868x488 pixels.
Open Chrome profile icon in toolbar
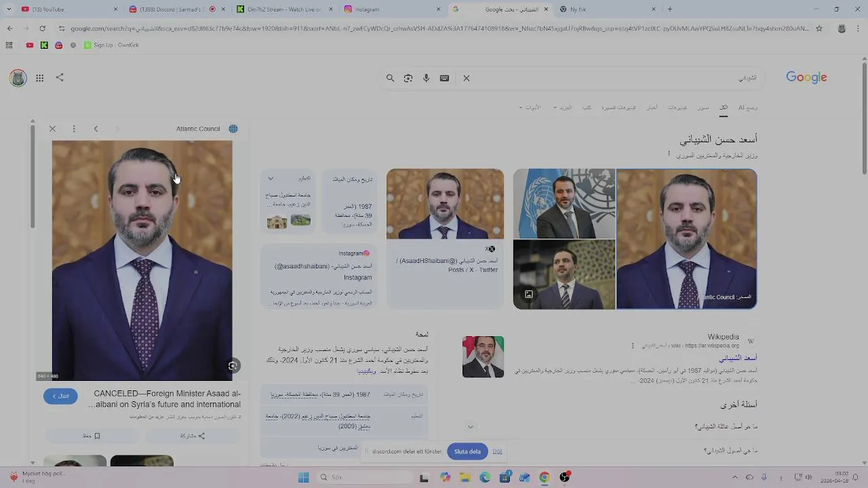click(x=842, y=28)
